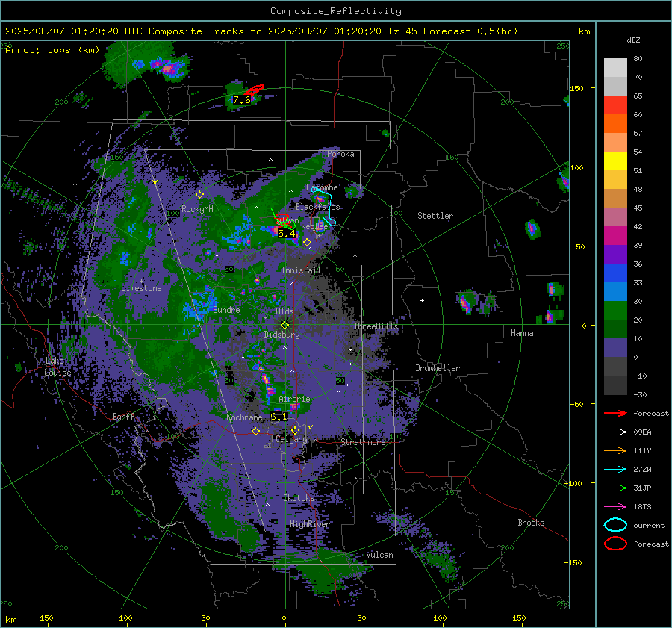
Task: Click the Ponoka town label
Action: click(340, 154)
